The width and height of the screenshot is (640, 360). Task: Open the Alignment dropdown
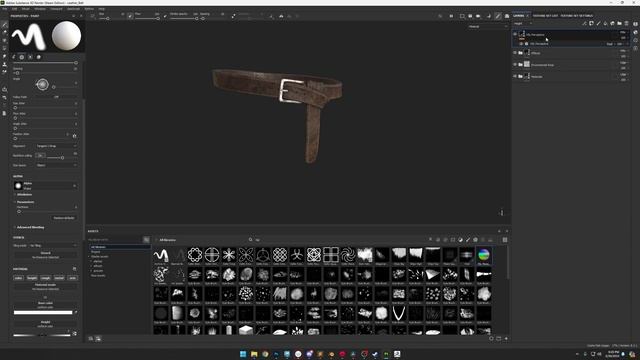tap(56, 146)
